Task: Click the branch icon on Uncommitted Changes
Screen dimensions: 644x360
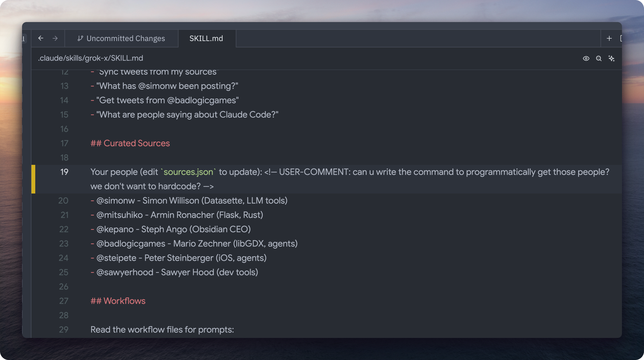Action: click(80, 38)
